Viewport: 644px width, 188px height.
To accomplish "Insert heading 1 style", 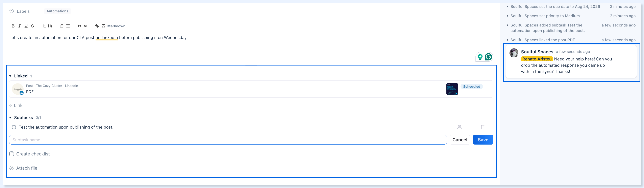I will (x=44, y=26).
